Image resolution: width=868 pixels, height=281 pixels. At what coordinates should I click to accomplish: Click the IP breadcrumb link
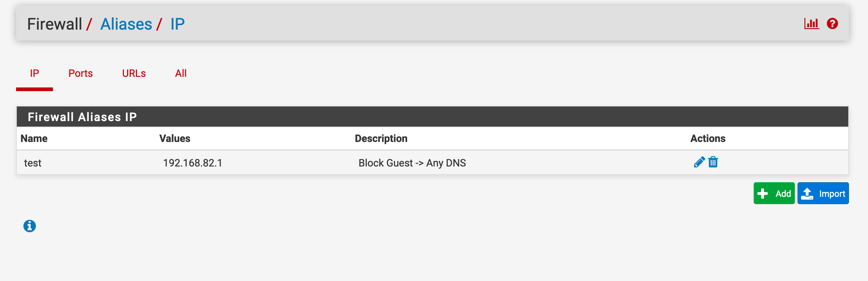click(x=178, y=24)
